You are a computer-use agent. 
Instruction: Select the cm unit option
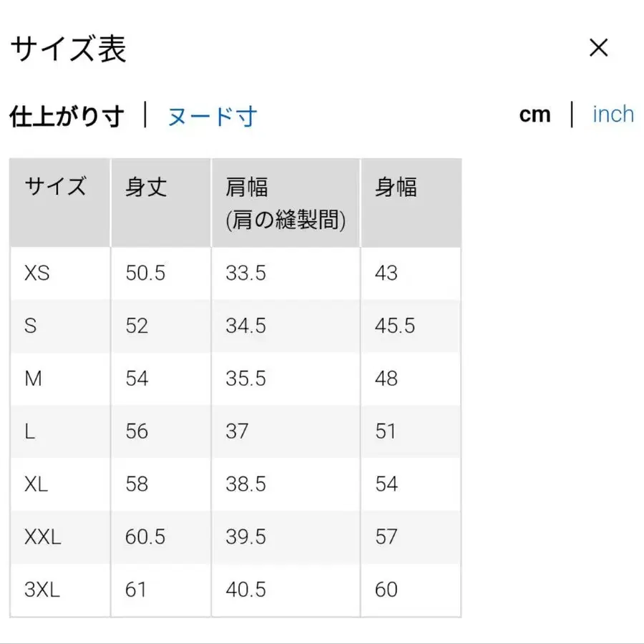(535, 114)
